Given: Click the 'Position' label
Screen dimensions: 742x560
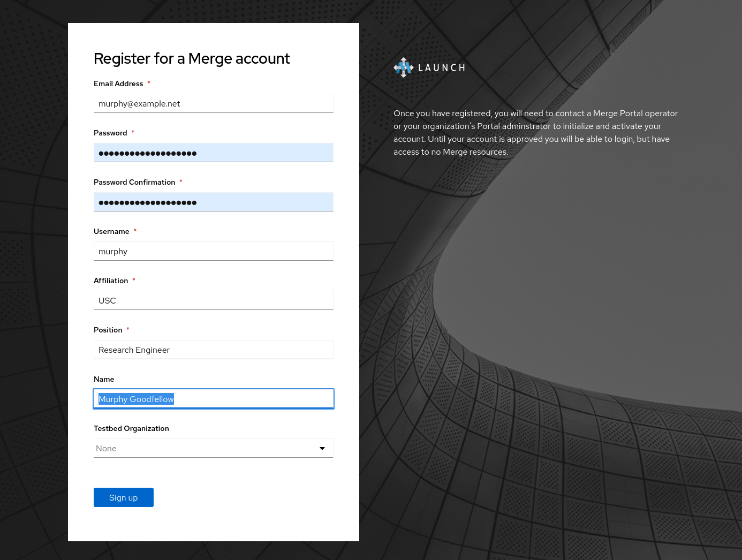Looking at the screenshot, I should [x=108, y=330].
